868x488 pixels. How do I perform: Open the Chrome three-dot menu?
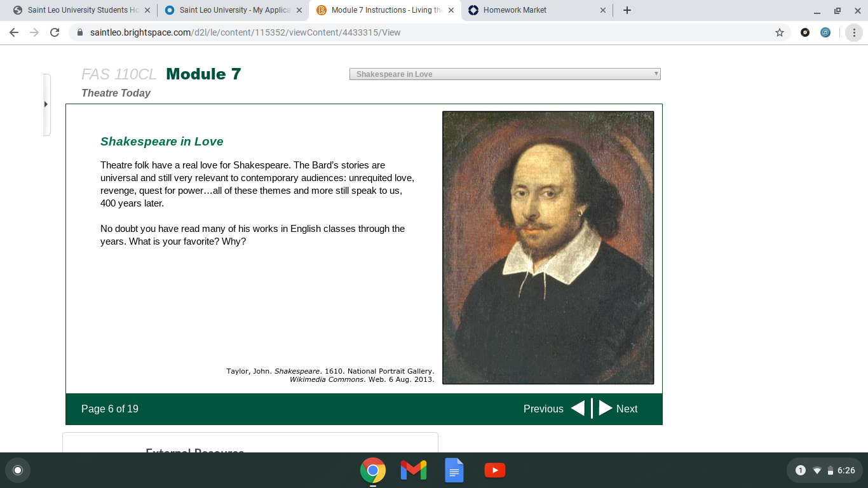pyautogui.click(x=854, y=32)
